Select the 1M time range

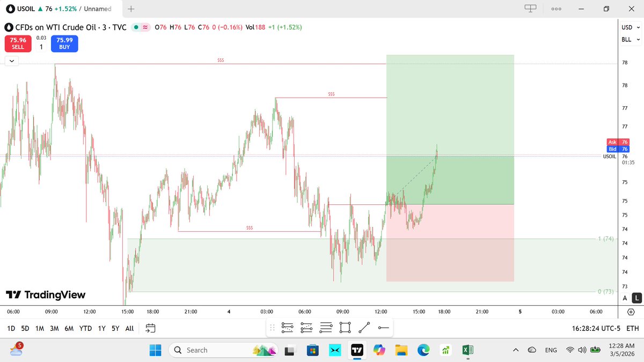(40, 328)
